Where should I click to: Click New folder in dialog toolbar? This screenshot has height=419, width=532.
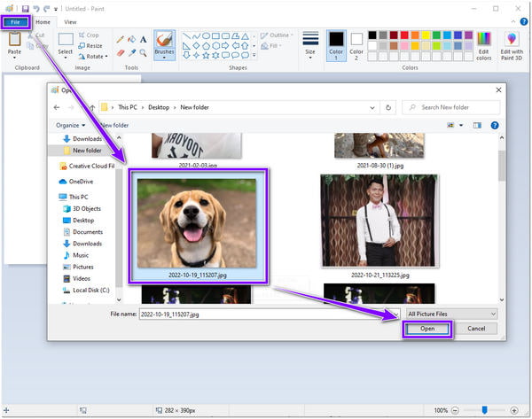pyautogui.click(x=115, y=126)
